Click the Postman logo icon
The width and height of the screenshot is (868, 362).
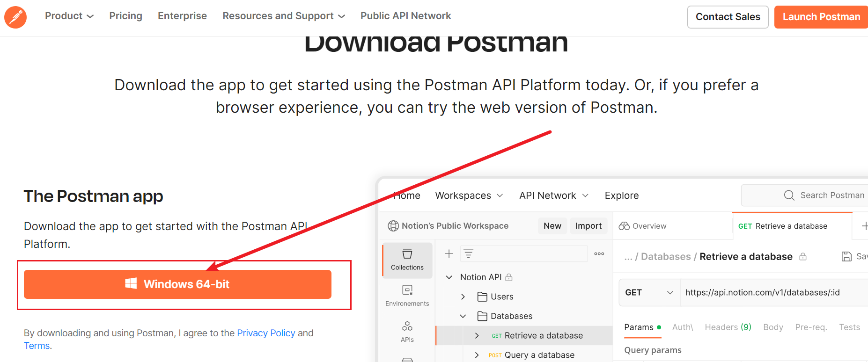coord(15,17)
